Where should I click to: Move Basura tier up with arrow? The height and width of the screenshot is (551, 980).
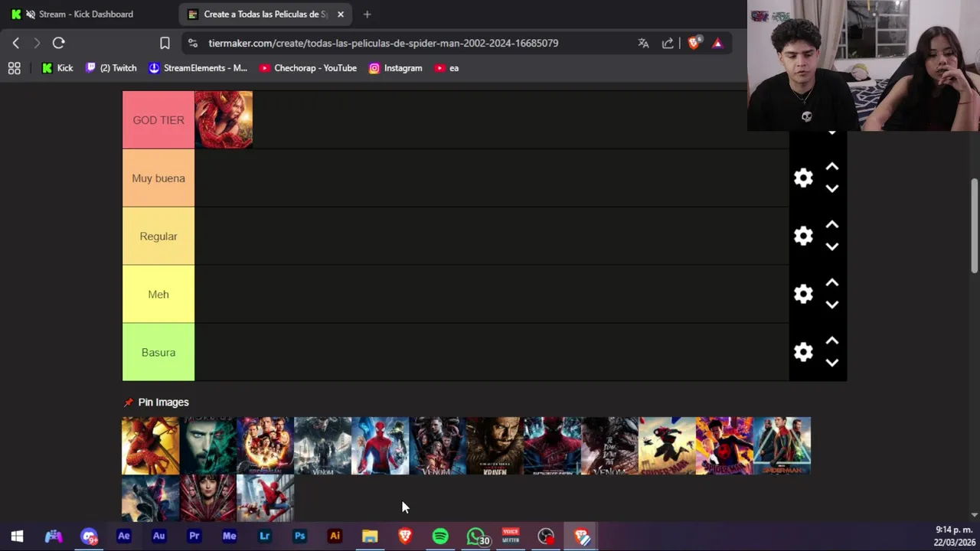pos(832,341)
